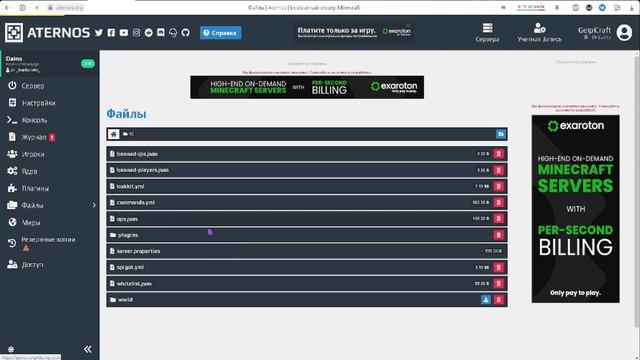Delete world folder with trash icon
The width and height of the screenshot is (640, 360).
pyautogui.click(x=498, y=300)
